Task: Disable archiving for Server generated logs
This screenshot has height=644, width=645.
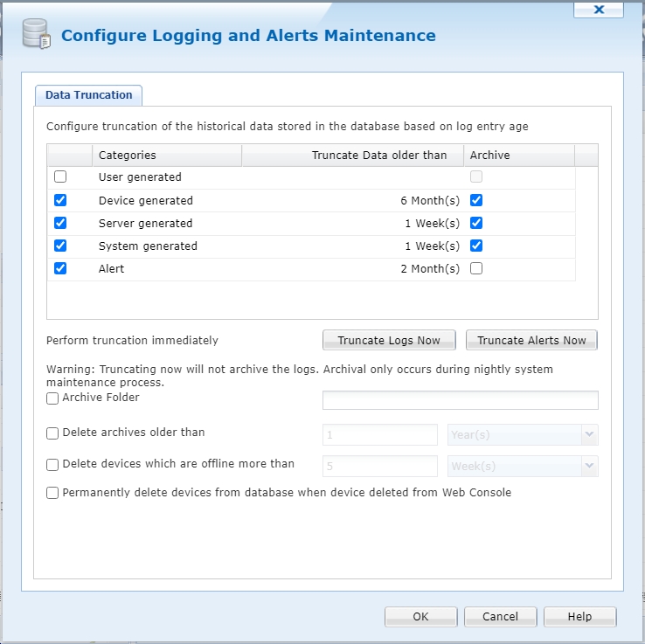Action: pyautogui.click(x=476, y=223)
